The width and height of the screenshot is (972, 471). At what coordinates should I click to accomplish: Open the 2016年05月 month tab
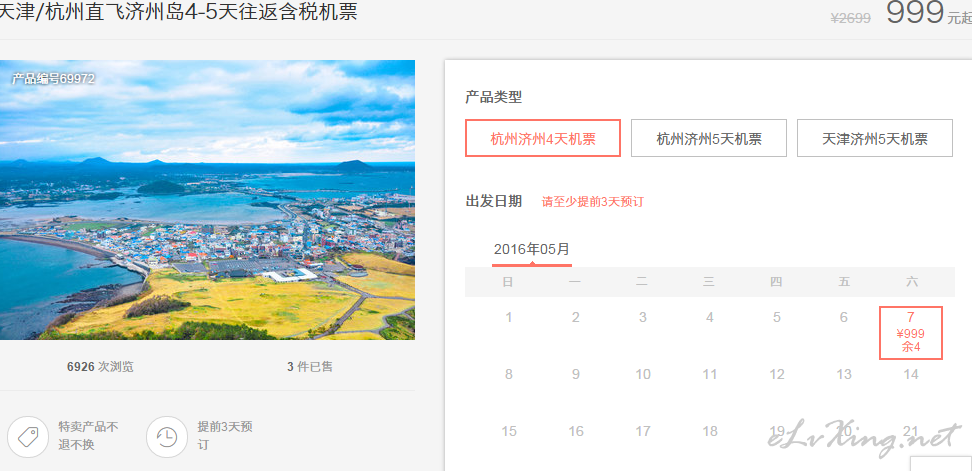pyautogui.click(x=532, y=250)
